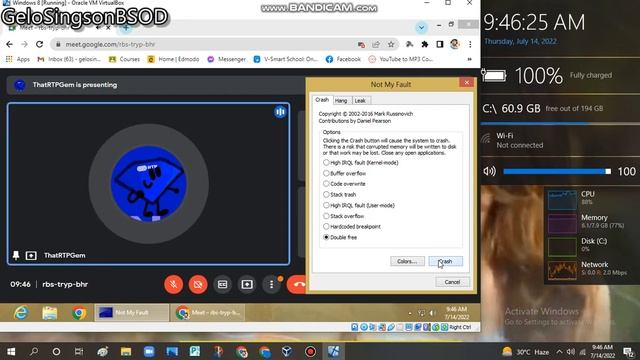Click the Bandicam record icon on taskbar
Viewport: 640px width, 360px height.
pos(310,351)
